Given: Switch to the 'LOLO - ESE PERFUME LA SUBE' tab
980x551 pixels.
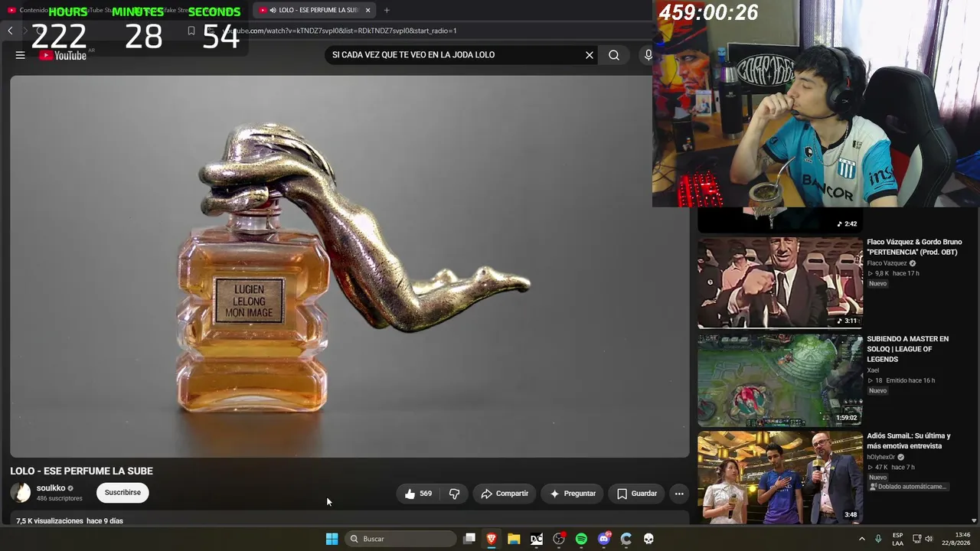Looking at the screenshot, I should (x=314, y=10).
